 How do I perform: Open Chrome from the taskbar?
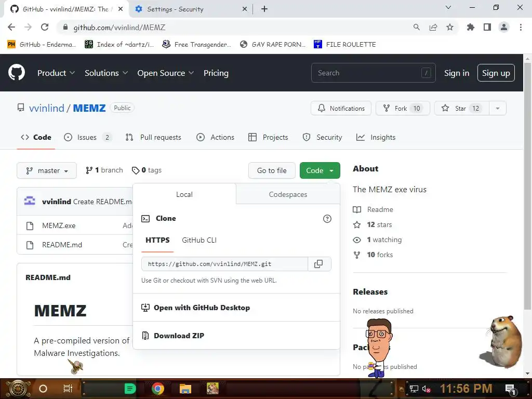[x=158, y=389]
